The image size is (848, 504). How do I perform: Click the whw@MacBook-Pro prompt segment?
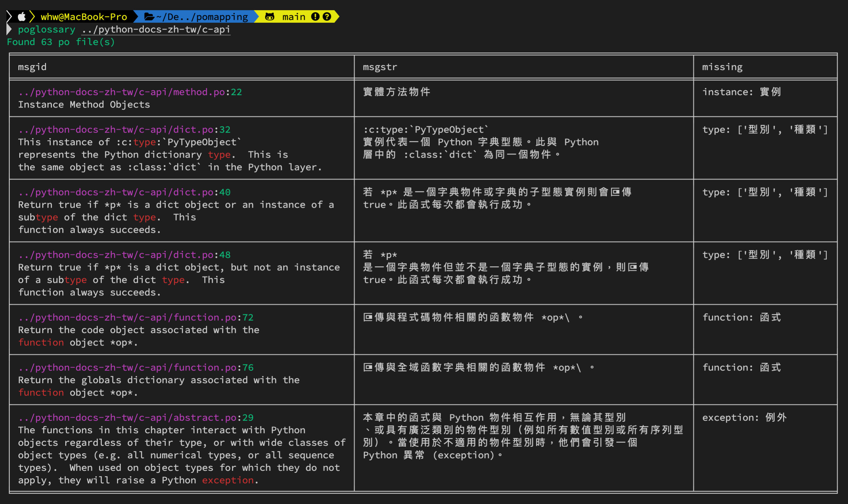point(84,17)
